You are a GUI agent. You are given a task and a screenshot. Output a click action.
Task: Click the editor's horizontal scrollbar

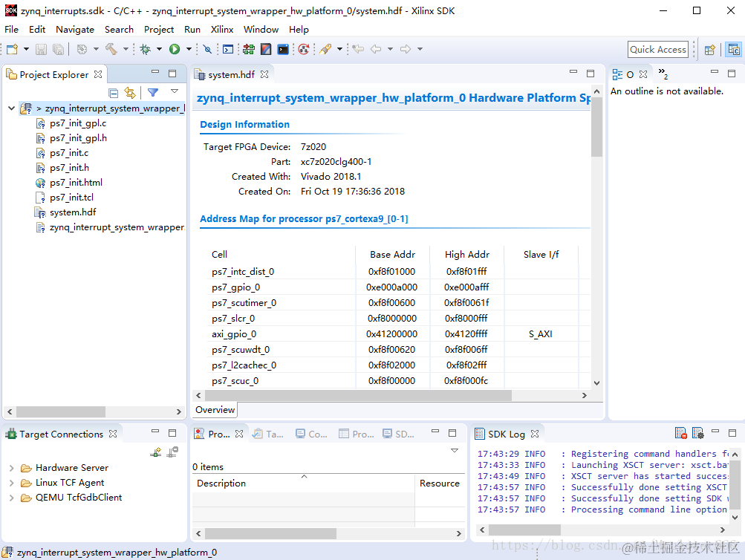(357, 396)
